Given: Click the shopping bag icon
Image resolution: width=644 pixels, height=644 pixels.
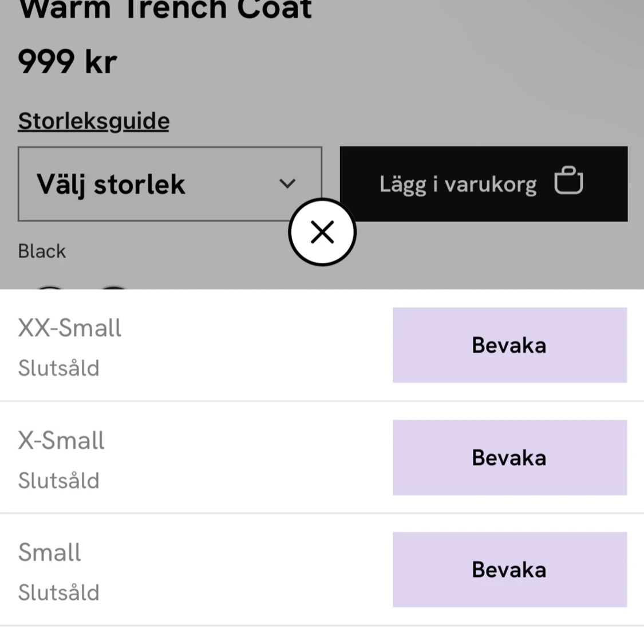Looking at the screenshot, I should 568,180.
